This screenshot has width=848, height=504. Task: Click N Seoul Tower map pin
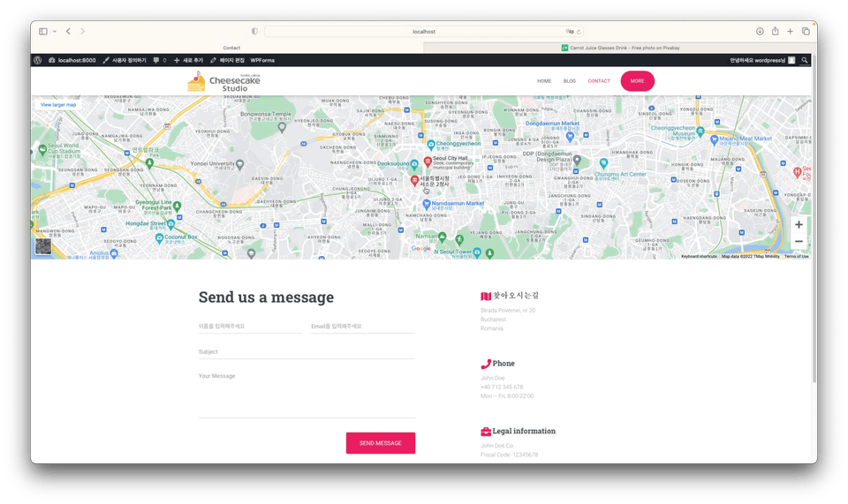click(477, 252)
